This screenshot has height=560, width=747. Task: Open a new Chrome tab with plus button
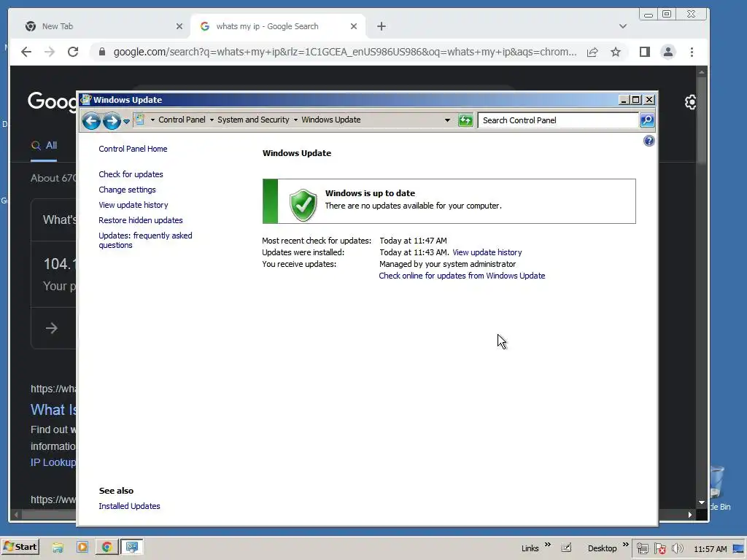click(381, 26)
